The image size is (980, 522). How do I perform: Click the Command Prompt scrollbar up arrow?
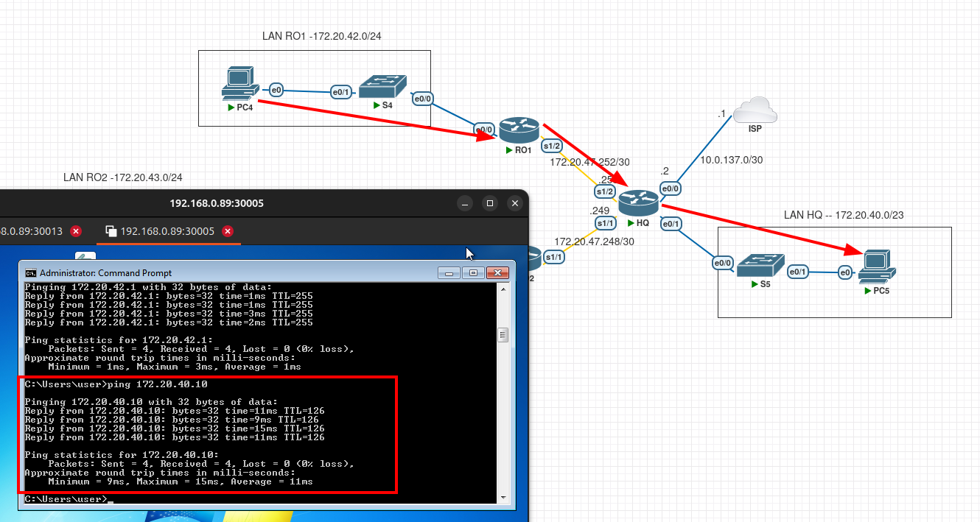503,289
